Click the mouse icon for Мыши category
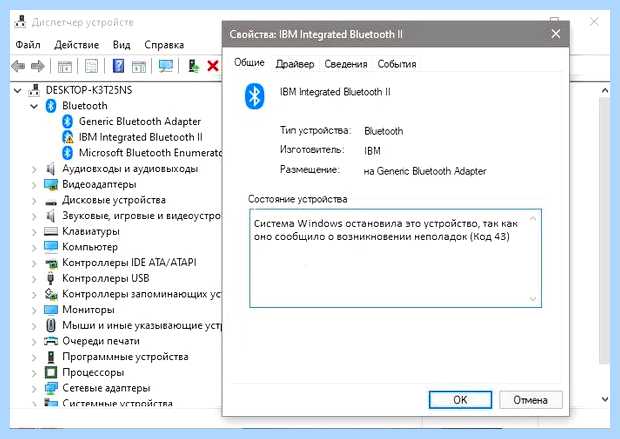 click(x=51, y=325)
